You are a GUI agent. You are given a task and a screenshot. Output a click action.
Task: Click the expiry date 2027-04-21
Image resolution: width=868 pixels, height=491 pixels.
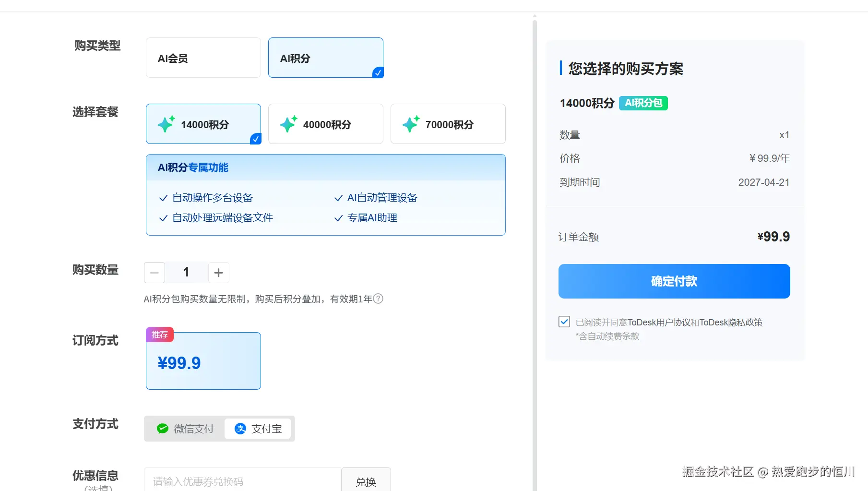[764, 182]
